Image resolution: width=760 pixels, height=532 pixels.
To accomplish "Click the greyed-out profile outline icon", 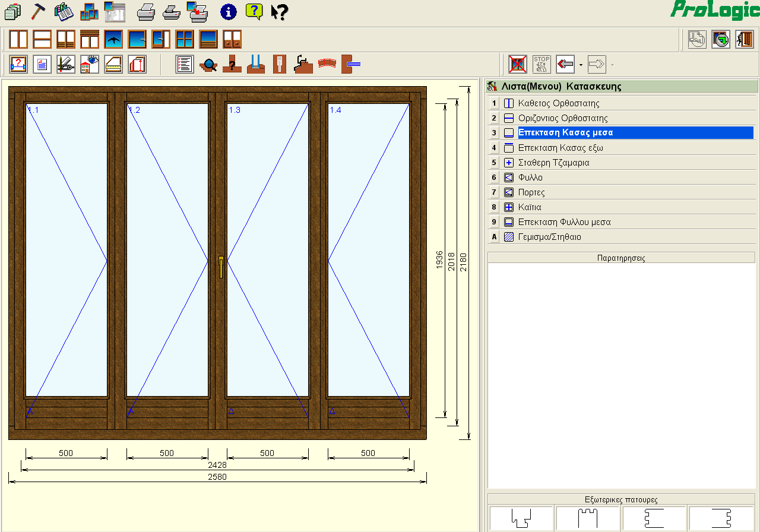I will [x=697, y=39].
